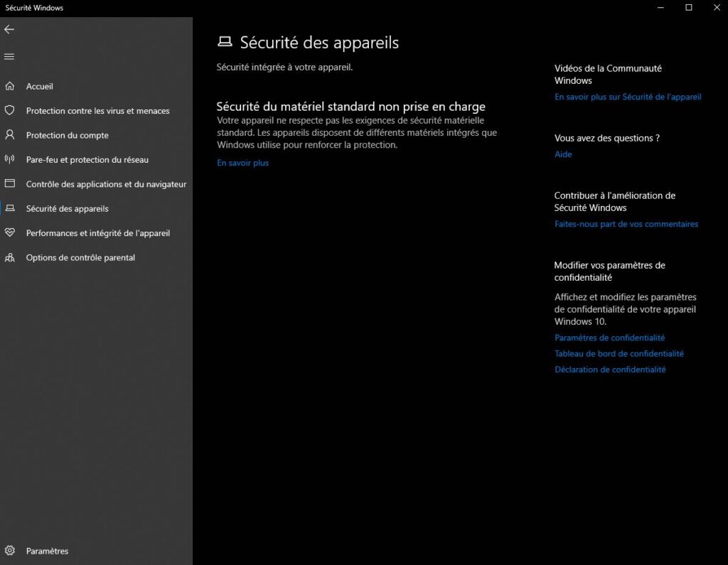The width and height of the screenshot is (728, 565).
Task: Maximize the Sécurité Windows window
Action: 688,7
